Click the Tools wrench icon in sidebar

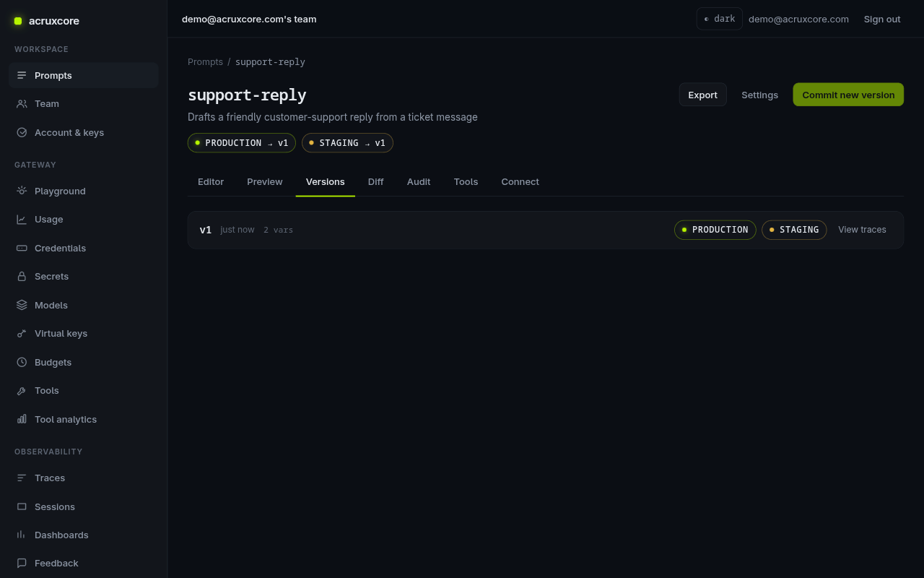click(x=22, y=391)
